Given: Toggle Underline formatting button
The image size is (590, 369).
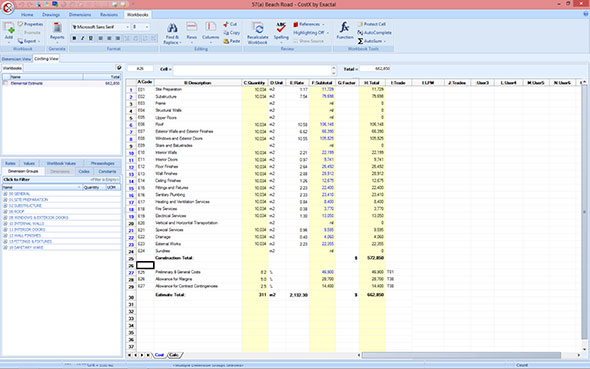Looking at the screenshot, I should coord(91,38).
